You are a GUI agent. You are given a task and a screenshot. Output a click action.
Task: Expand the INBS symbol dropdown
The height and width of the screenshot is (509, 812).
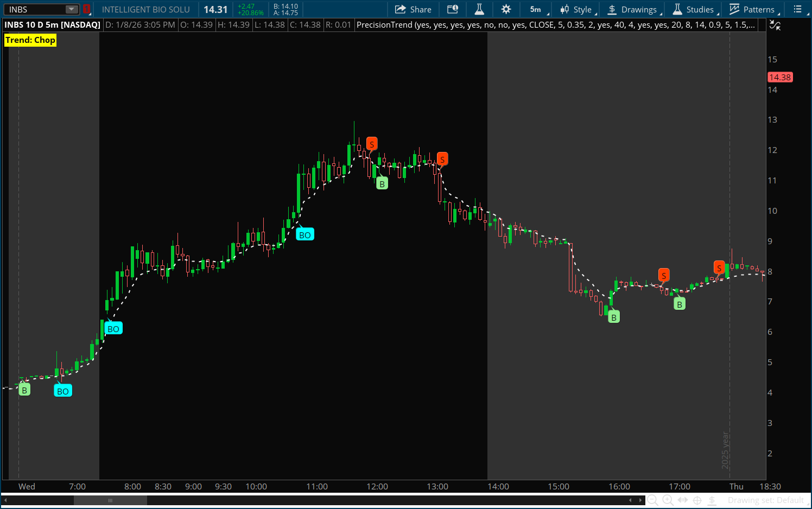coord(71,9)
